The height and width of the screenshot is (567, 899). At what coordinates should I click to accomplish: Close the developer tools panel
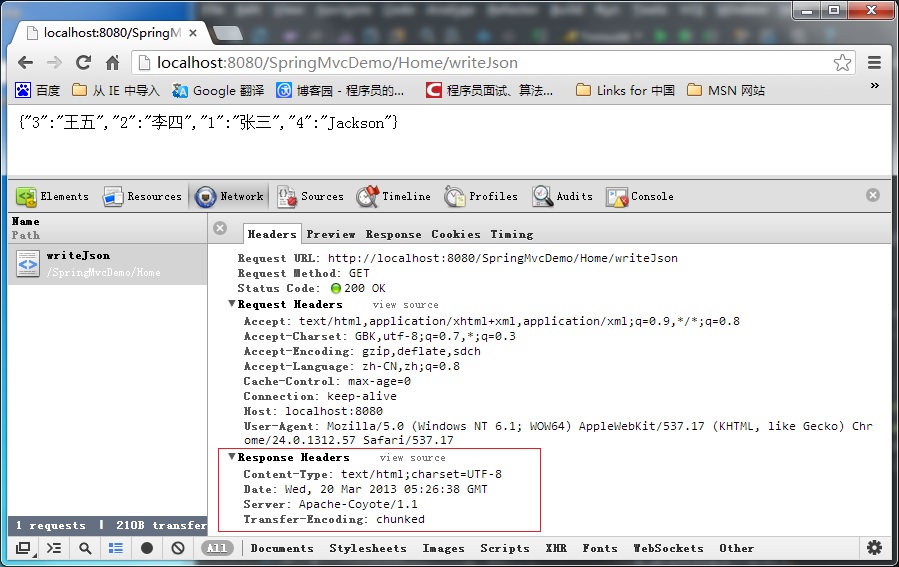coord(873,195)
